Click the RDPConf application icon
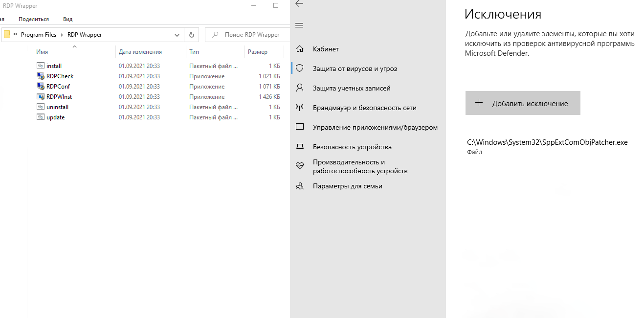This screenshot has width=644, height=318. [41, 86]
